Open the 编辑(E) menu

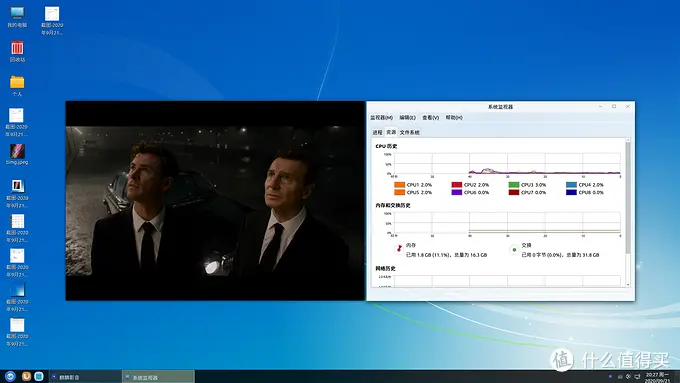407,118
